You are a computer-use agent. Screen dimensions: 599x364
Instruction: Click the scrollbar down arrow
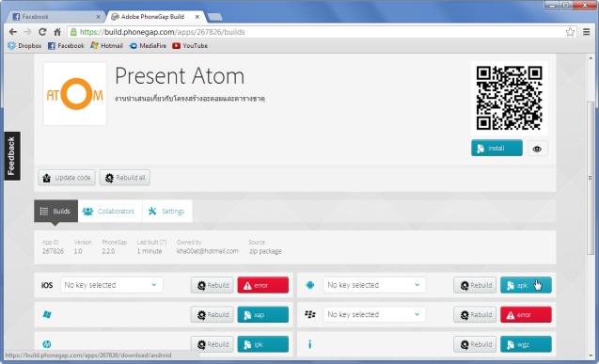tap(591, 356)
